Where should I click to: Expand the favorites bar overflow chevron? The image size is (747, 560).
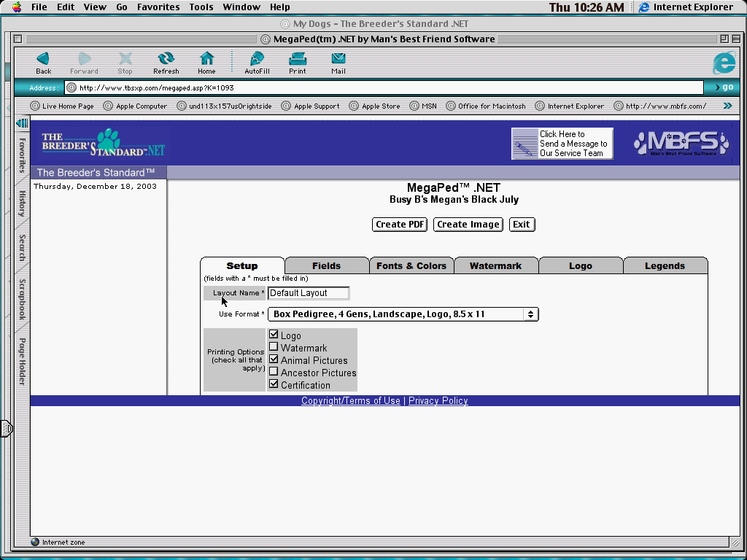click(x=727, y=106)
